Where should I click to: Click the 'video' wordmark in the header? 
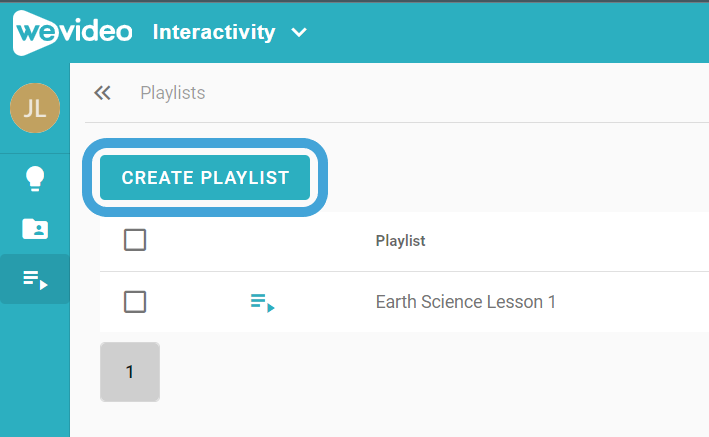[96, 31]
